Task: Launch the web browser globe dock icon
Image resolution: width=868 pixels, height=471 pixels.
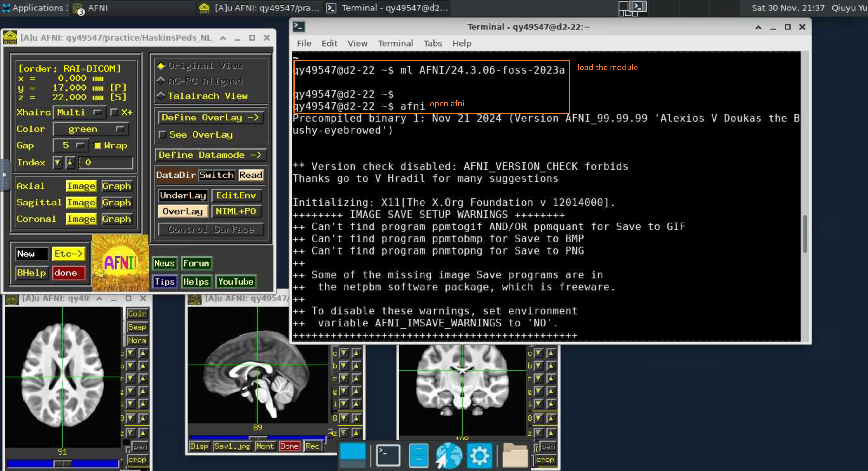Action: click(x=449, y=455)
